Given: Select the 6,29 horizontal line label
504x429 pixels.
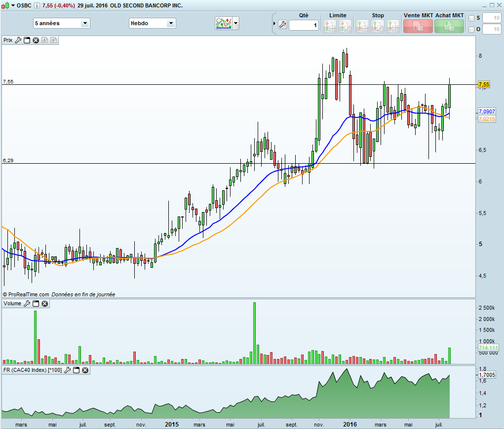Looking at the screenshot, I should tap(8, 161).
